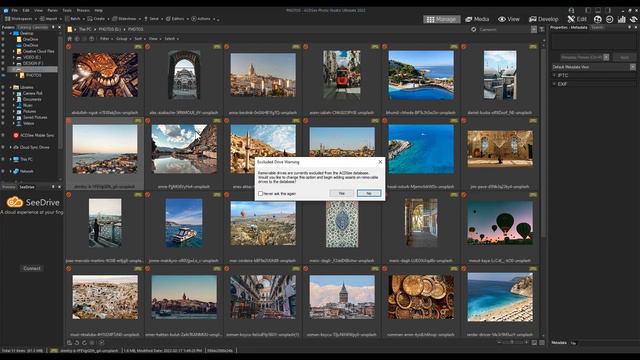Check 'Never ask this again' checkbox

[260, 193]
